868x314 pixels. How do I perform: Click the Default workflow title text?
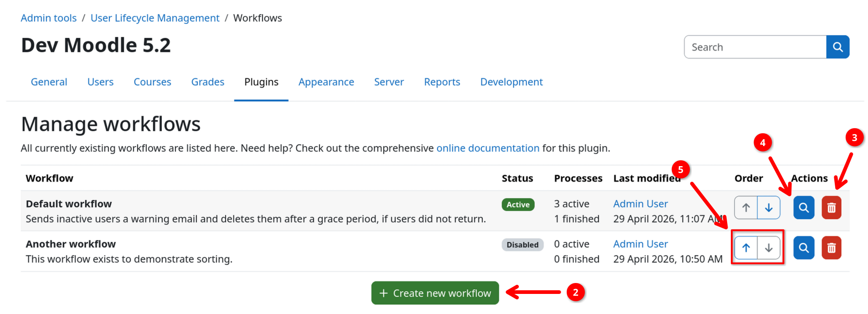click(x=69, y=204)
